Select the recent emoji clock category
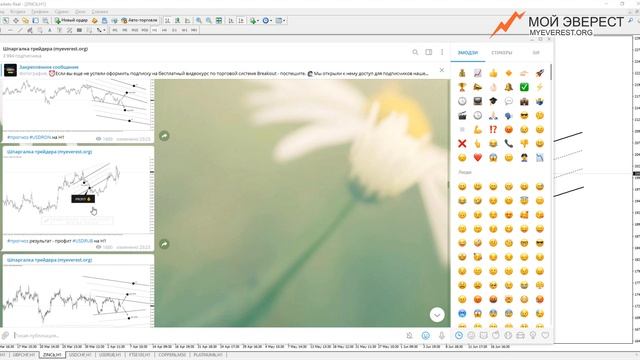The height and width of the screenshot is (360, 640). 459,336
